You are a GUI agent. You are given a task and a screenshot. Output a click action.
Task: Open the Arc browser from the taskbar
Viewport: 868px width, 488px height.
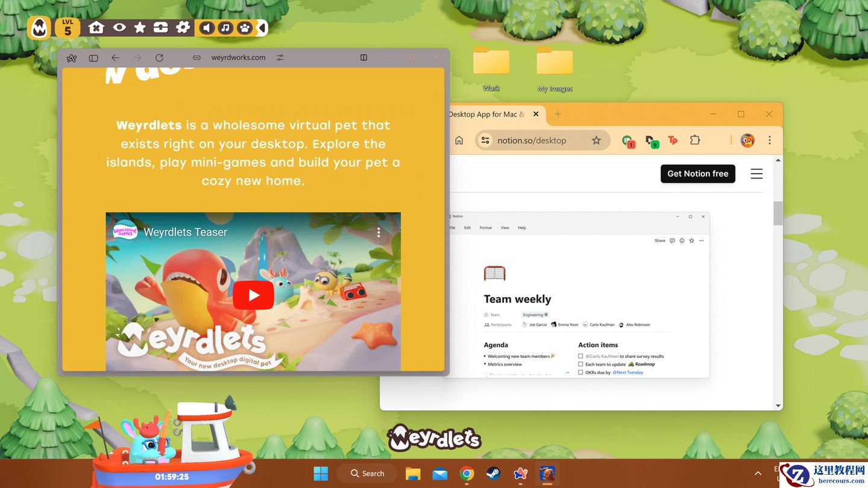tap(520, 474)
